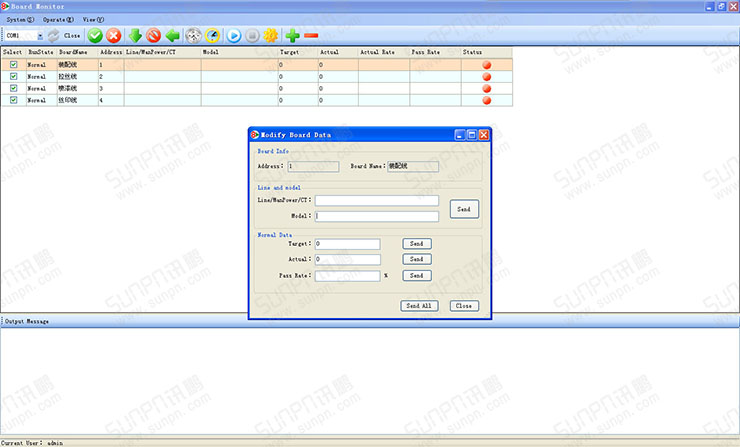The width and height of the screenshot is (740, 447).
Task: Open the Operate menu
Action: pyautogui.click(x=56, y=19)
